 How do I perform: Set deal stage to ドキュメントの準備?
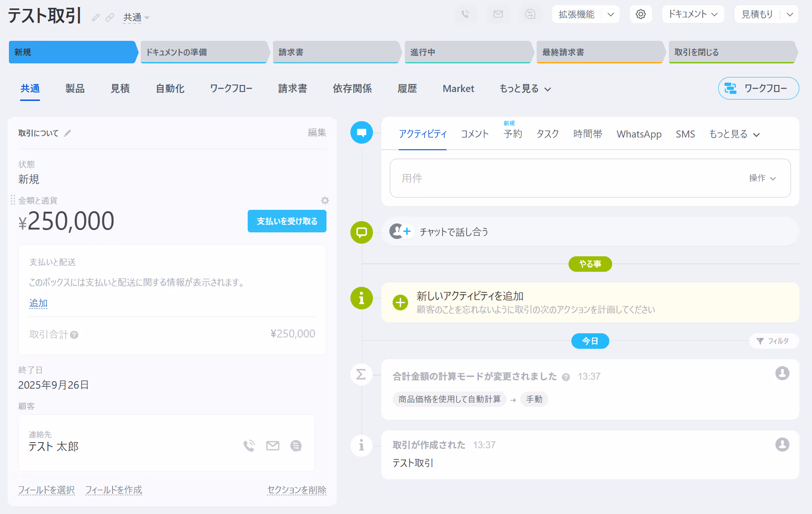coord(205,52)
